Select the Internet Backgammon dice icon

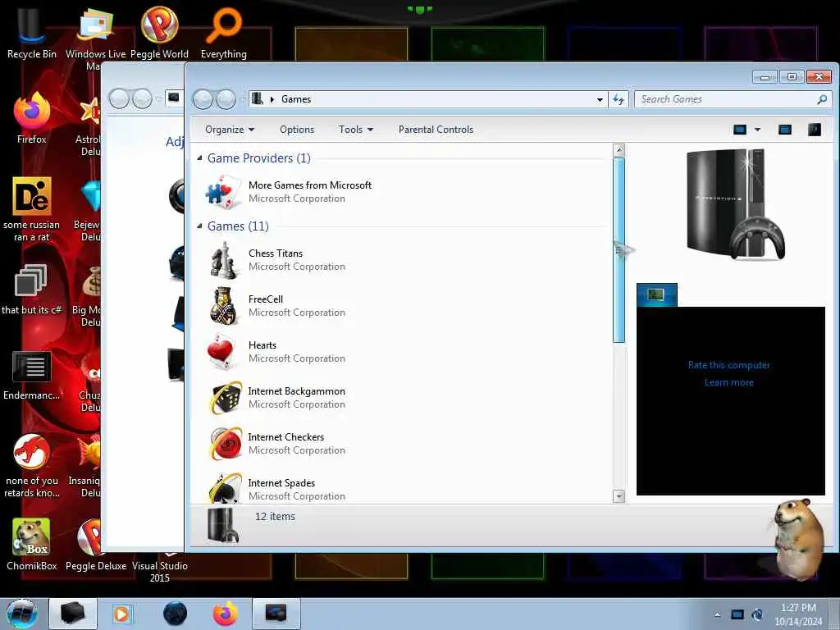(x=226, y=398)
